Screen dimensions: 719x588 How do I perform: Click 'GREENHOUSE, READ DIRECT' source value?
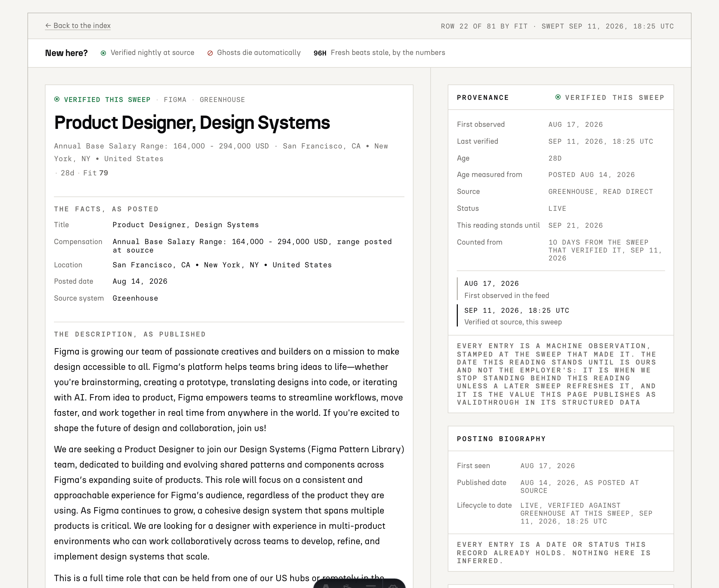[601, 192]
